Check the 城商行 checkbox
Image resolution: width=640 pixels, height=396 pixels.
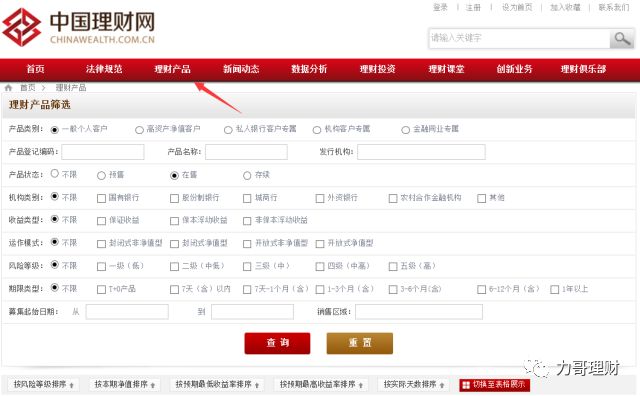(x=247, y=198)
